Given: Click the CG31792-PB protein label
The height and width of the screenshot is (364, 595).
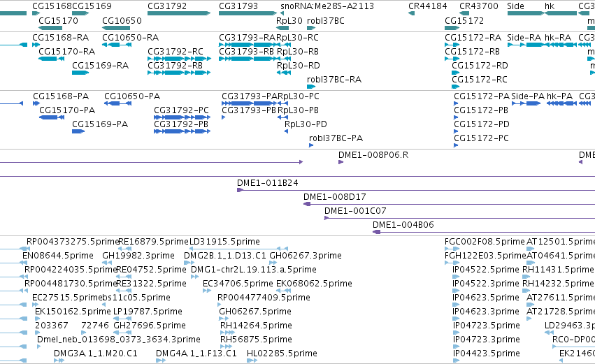Looking at the screenshot, I should (181, 124).
